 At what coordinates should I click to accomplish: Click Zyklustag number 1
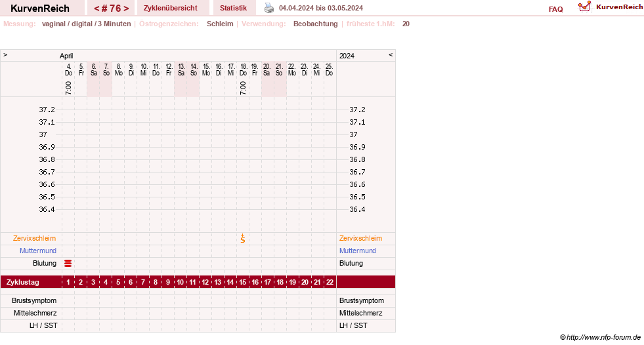tap(68, 282)
